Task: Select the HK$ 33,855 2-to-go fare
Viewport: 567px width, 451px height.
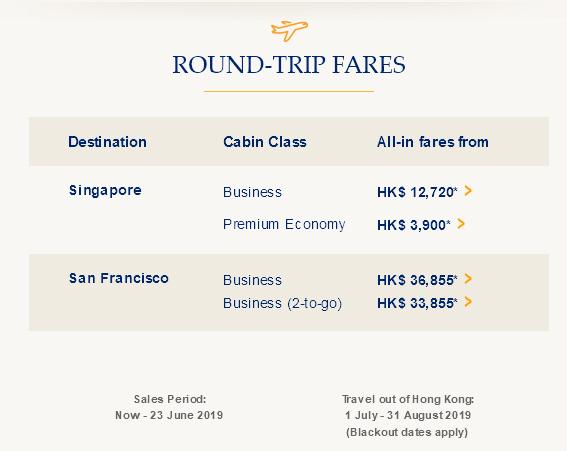Action: tap(417, 303)
